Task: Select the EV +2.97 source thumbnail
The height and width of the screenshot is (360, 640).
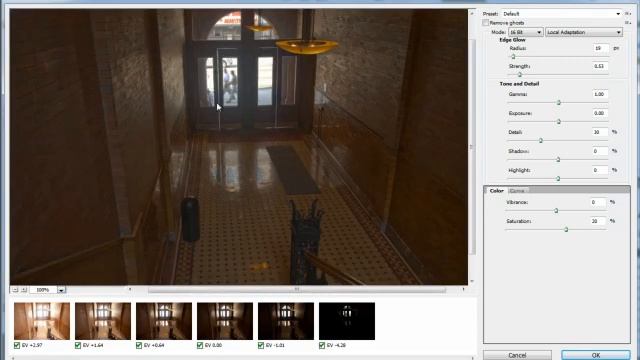Action: click(42, 321)
